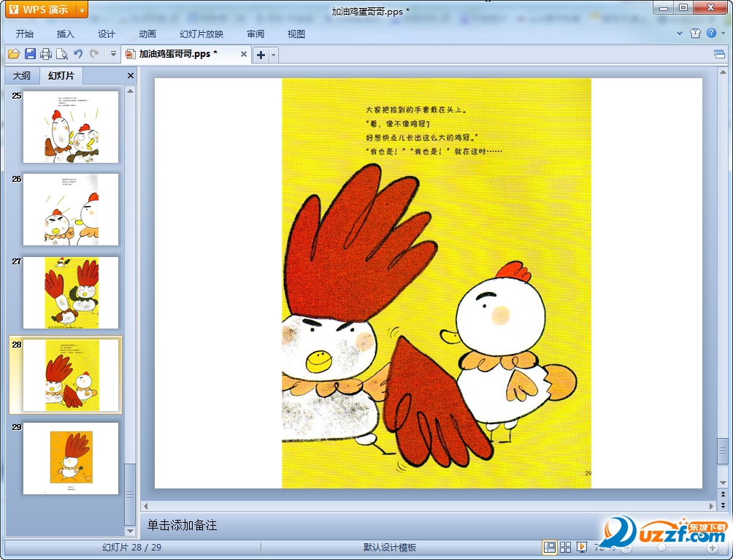Open the 开始 ribbon tab
Screen dimensions: 733x560
[x=24, y=34]
